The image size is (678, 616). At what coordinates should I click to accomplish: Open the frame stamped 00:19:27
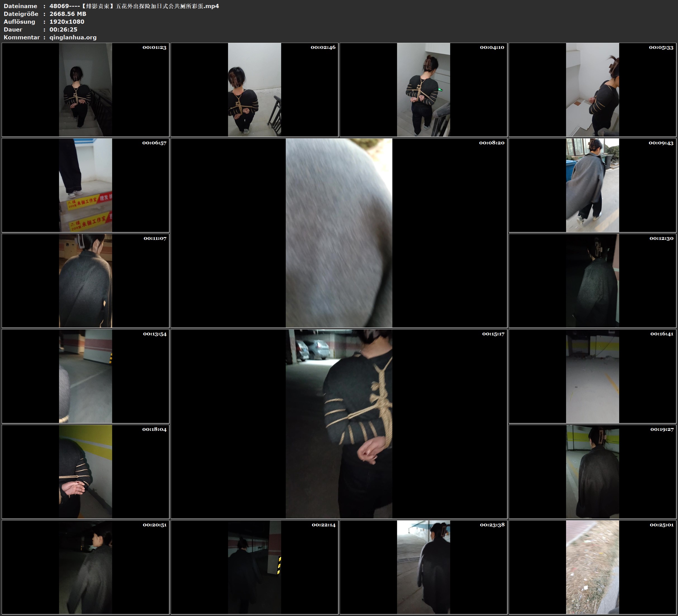[592, 471]
